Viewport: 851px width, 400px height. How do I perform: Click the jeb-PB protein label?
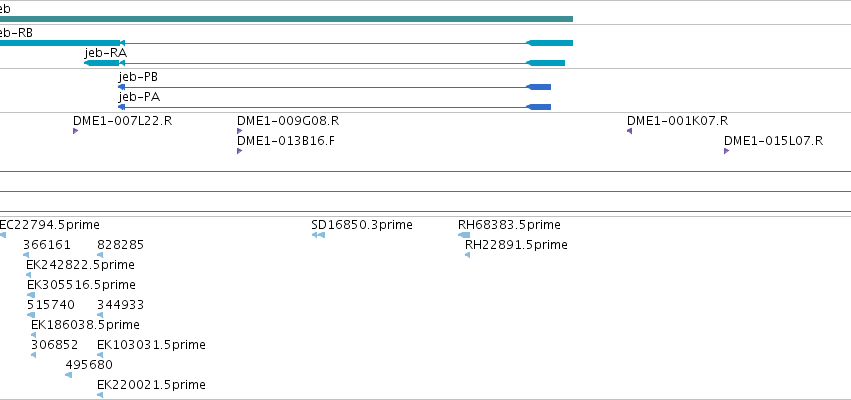[x=138, y=77]
